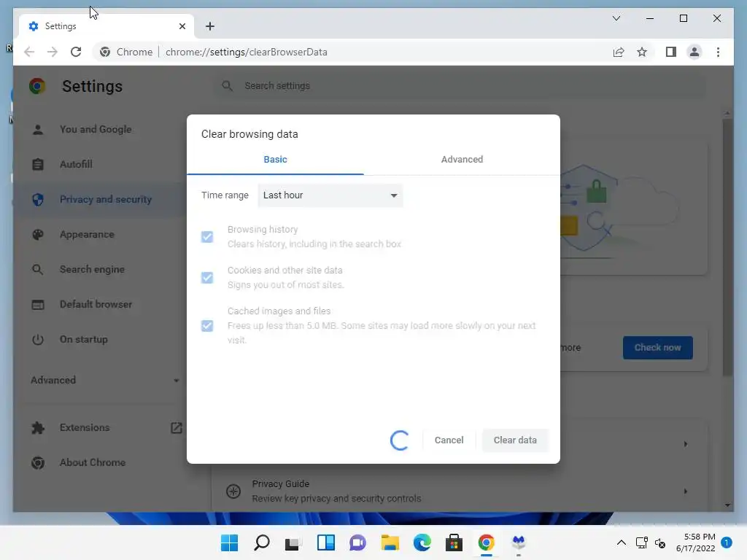Image resolution: width=747 pixels, height=560 pixels.
Task: Uncheck Cookies and other site data
Action: (x=207, y=278)
